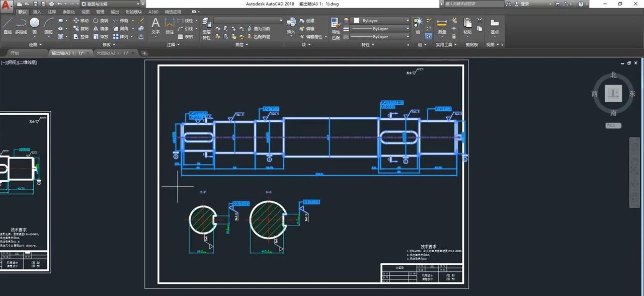
Task: Select the 特性匹配 (Match Properties) tool
Action: click(336, 28)
